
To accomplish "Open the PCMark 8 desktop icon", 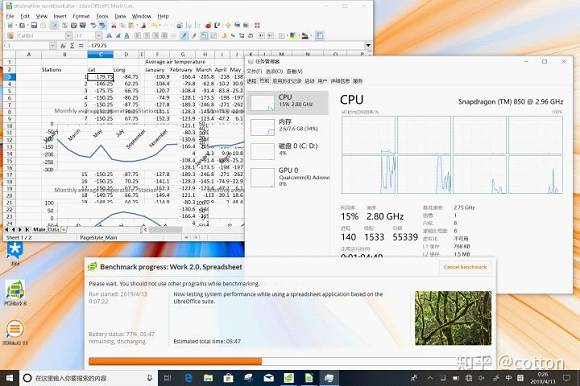I will (x=15, y=293).
